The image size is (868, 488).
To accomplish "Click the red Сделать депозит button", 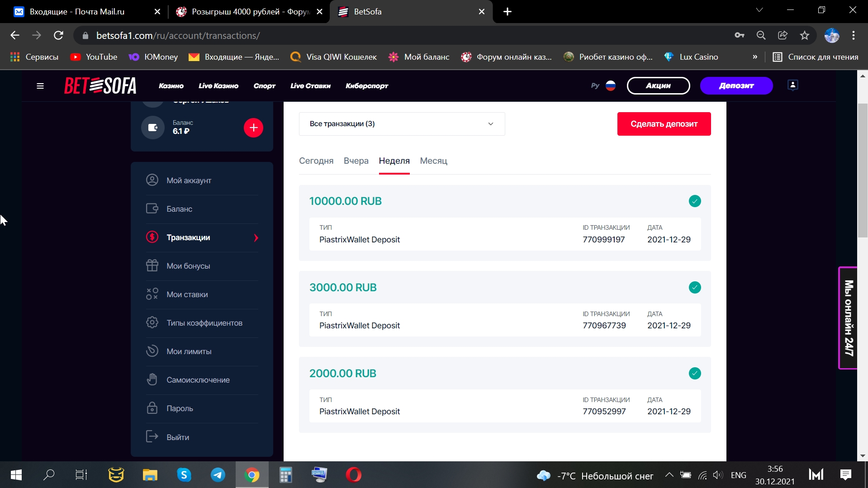I will pos(664,124).
